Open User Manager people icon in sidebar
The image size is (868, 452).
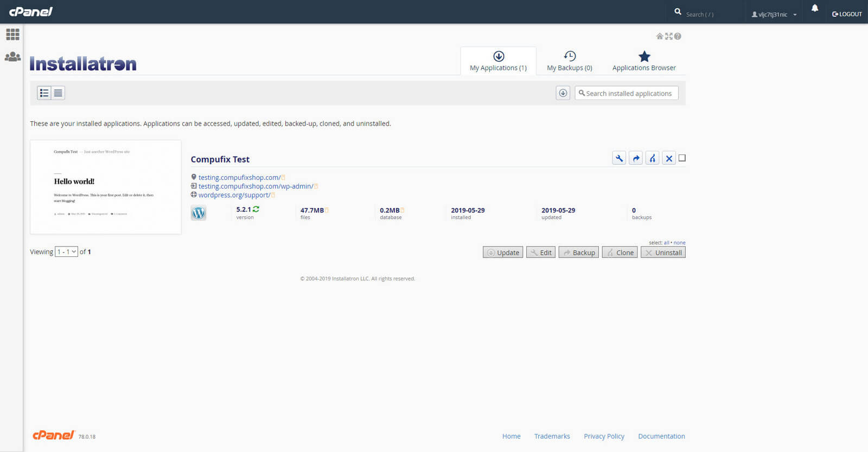pos(12,56)
